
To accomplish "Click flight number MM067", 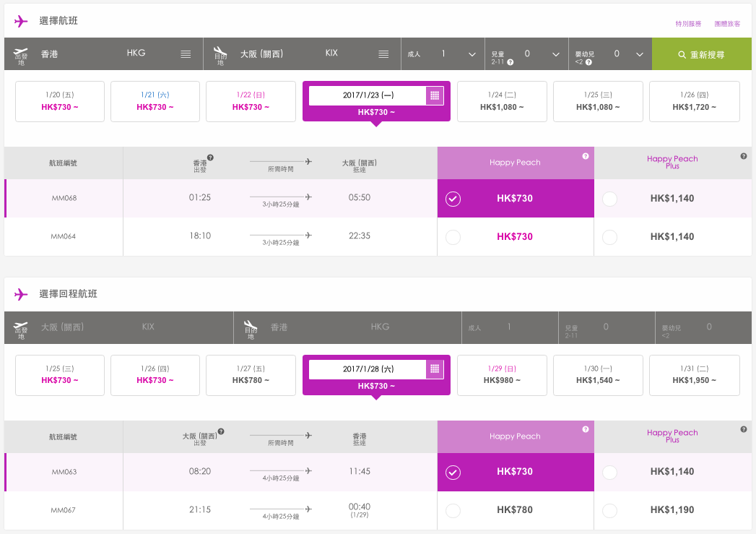I will 63,510.
